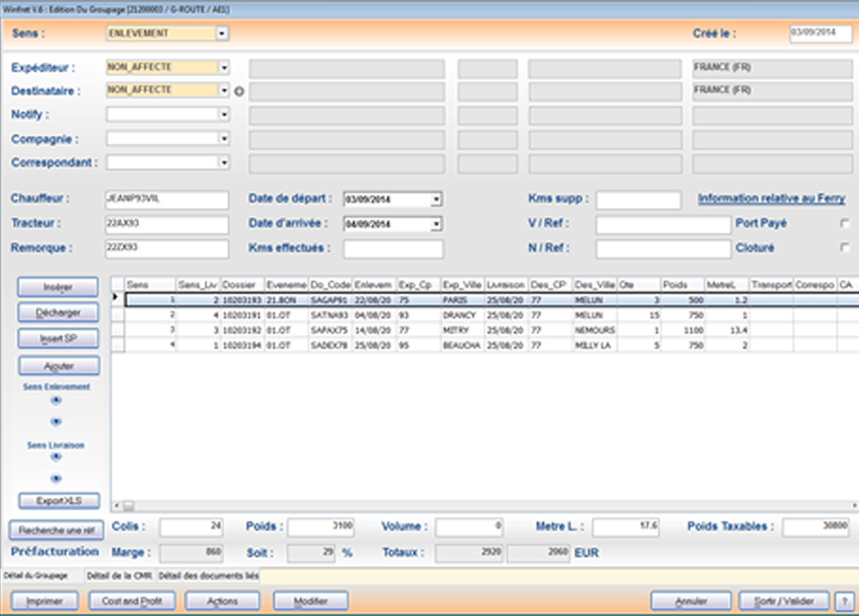Image resolution: width=859 pixels, height=616 pixels.
Task: Select the row marker of dossier 10203191
Action: tap(118, 314)
